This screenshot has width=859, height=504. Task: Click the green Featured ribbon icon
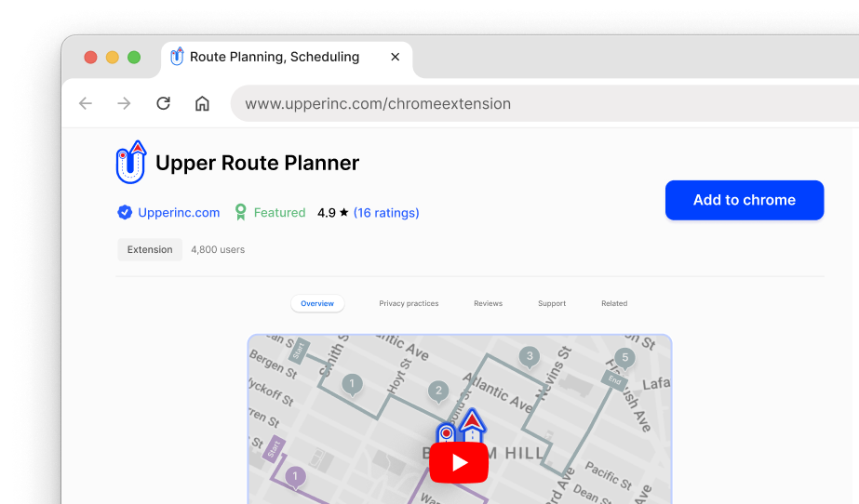tap(240, 212)
